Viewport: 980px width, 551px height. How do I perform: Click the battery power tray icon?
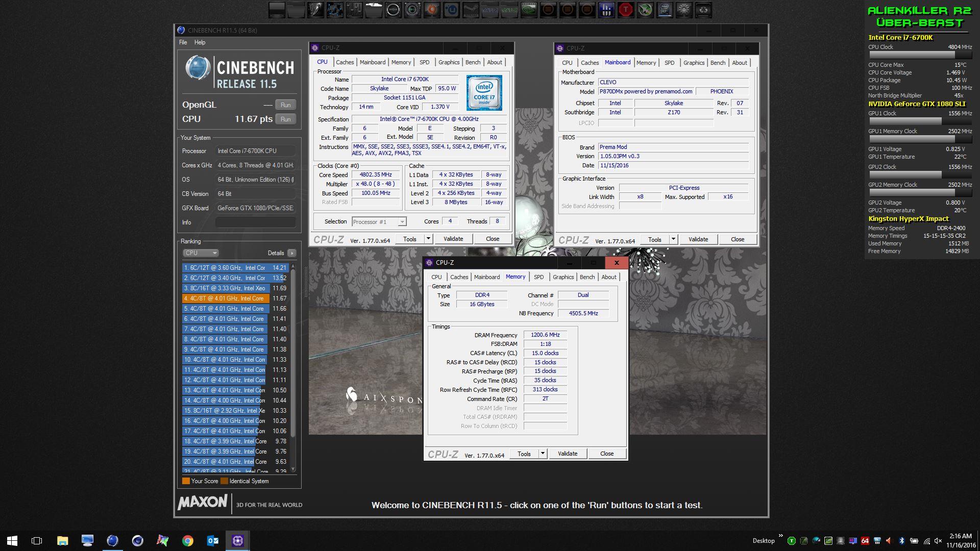(x=914, y=541)
